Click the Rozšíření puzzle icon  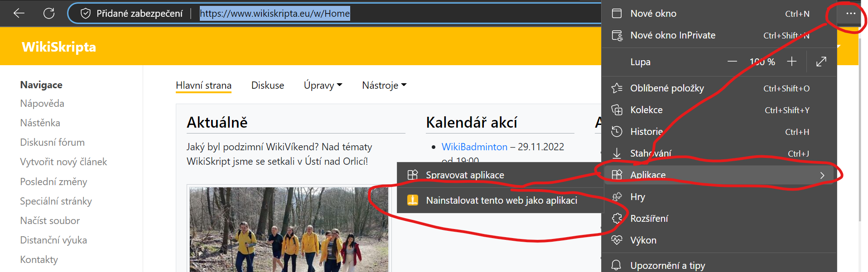coord(617,219)
